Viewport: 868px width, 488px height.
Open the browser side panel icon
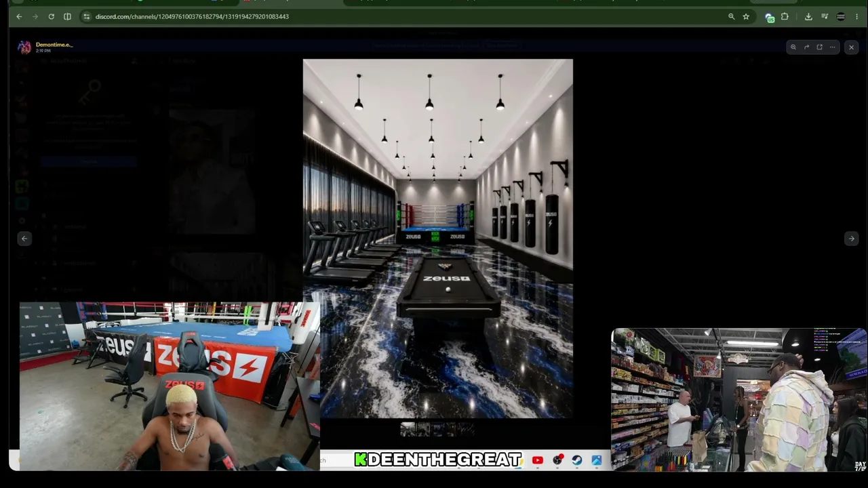(x=67, y=16)
